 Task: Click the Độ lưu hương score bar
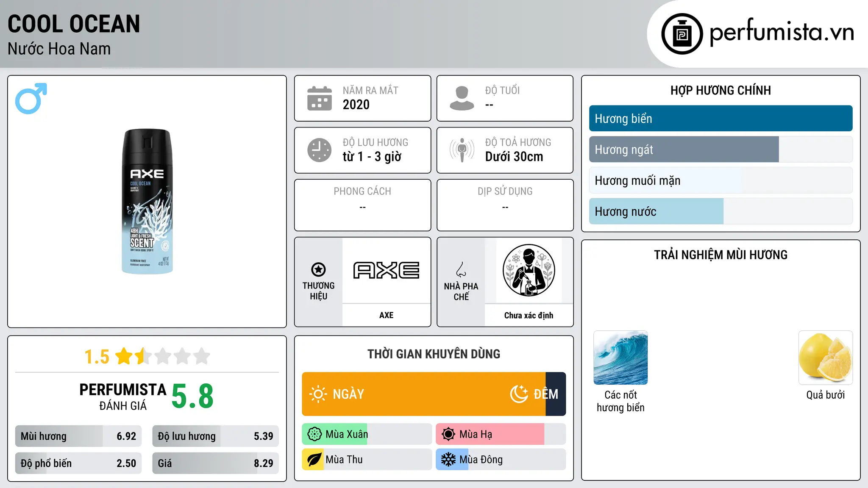pyautogui.click(x=215, y=436)
